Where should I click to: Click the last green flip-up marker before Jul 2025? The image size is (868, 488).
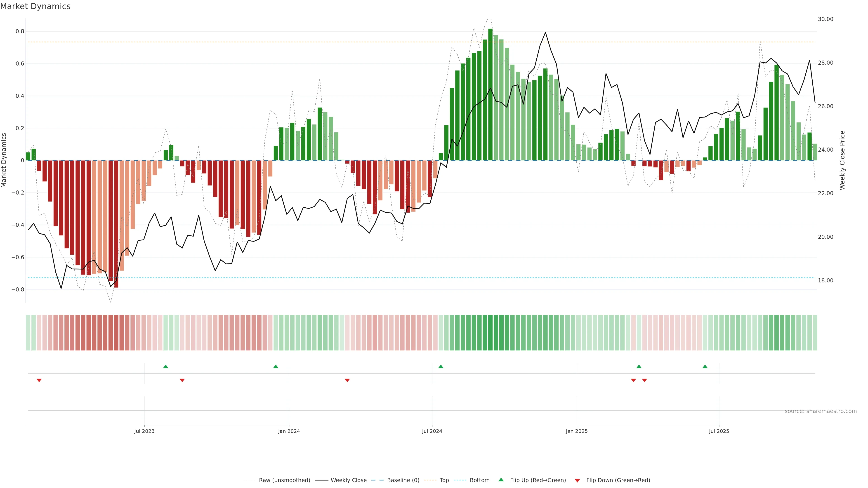(705, 366)
